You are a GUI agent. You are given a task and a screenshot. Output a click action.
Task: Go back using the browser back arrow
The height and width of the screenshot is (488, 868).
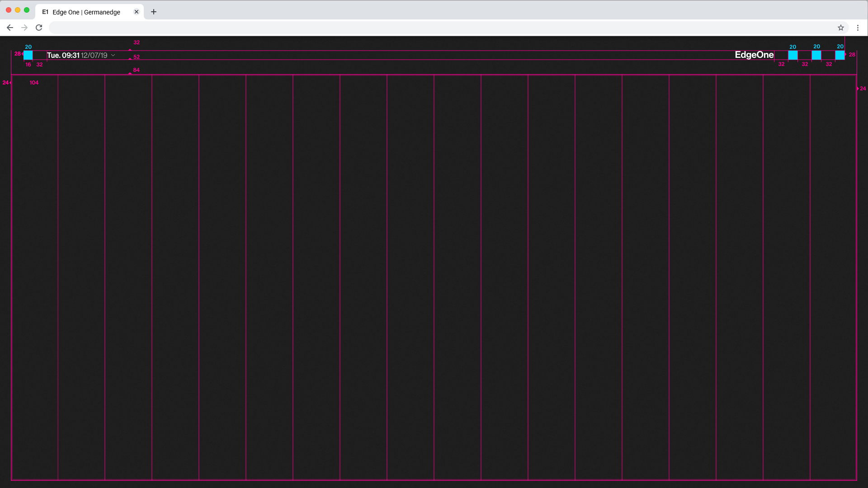click(9, 28)
